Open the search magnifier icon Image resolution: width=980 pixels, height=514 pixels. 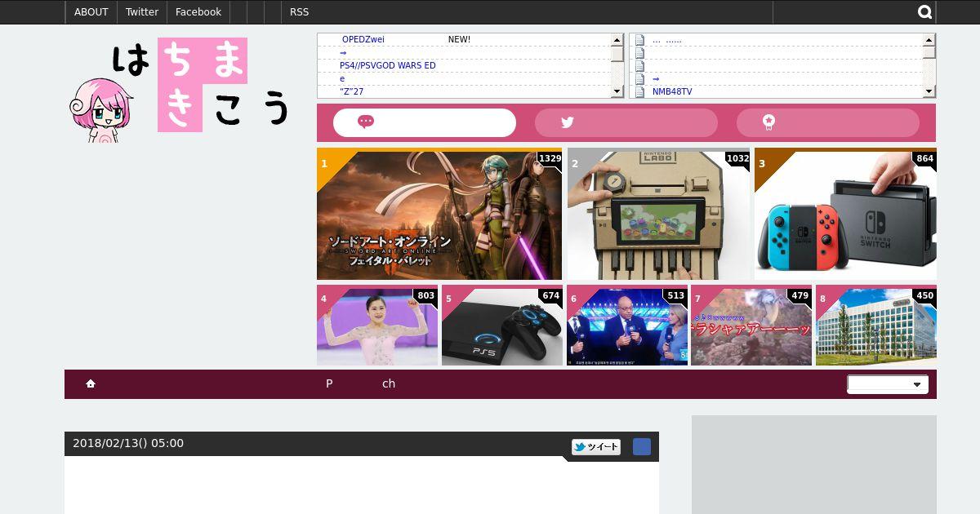(x=924, y=12)
